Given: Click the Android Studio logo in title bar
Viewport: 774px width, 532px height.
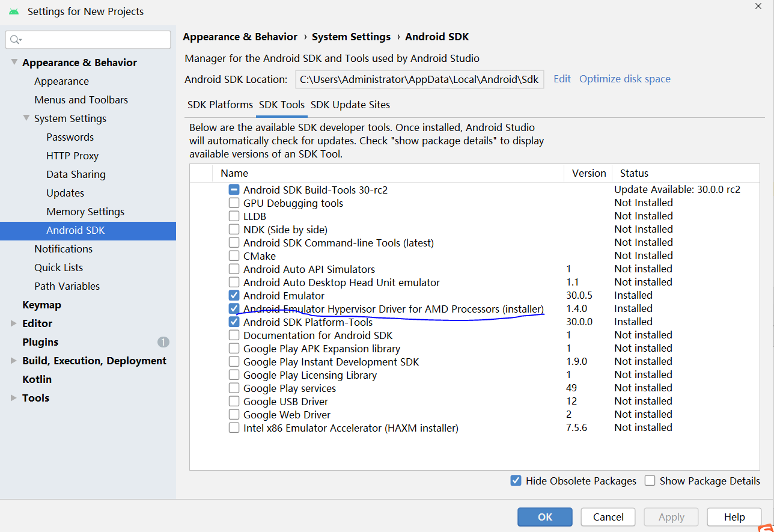Looking at the screenshot, I should point(14,11).
